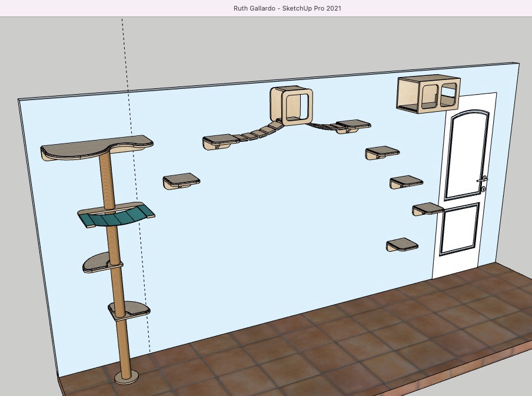This screenshot has height=396, width=532.
Task: Click the round base of the cat post
Action: coord(127,377)
